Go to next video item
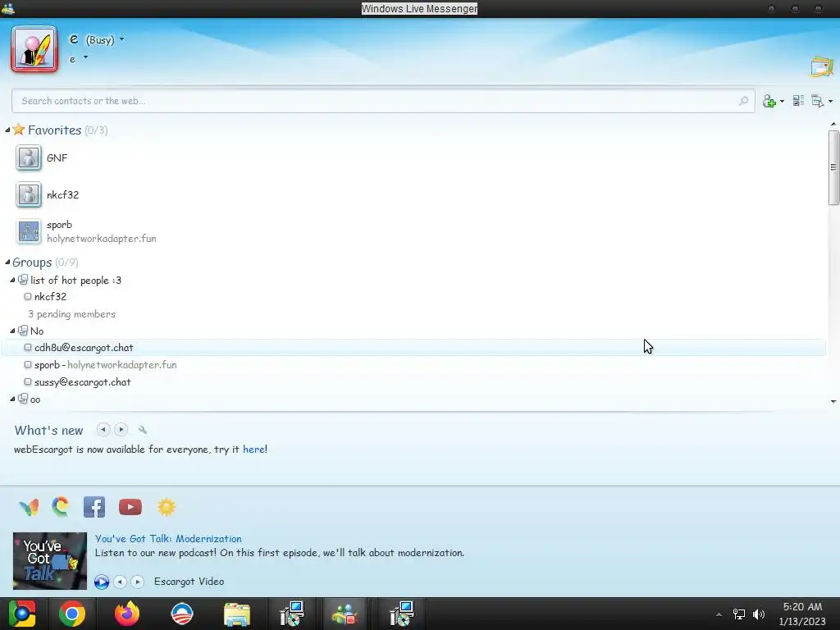Viewport: 840px width, 630px height. tap(138, 582)
